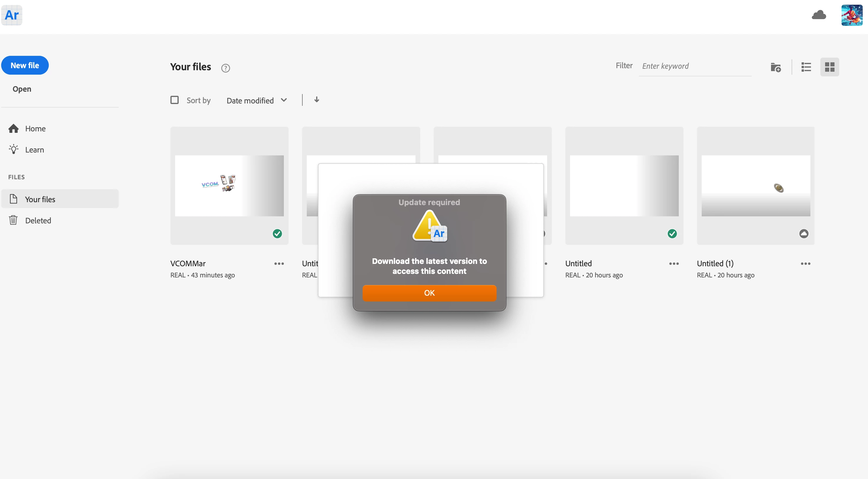The image size is (868, 479).
Task: Open the Learn section
Action: pyautogui.click(x=34, y=150)
